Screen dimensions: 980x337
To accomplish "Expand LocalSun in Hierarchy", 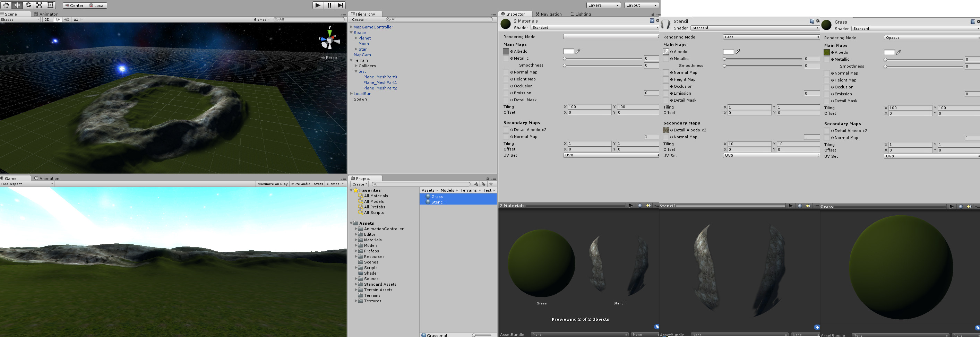I will point(351,94).
